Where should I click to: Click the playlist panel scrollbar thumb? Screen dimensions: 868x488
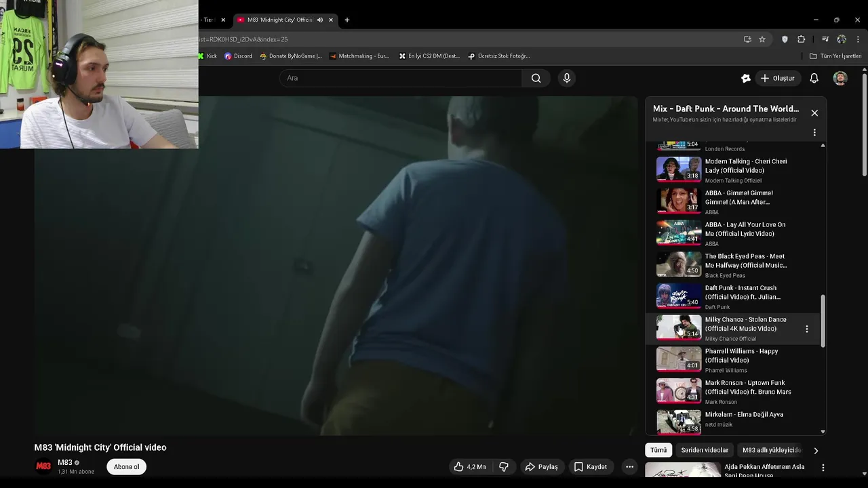[x=823, y=321]
